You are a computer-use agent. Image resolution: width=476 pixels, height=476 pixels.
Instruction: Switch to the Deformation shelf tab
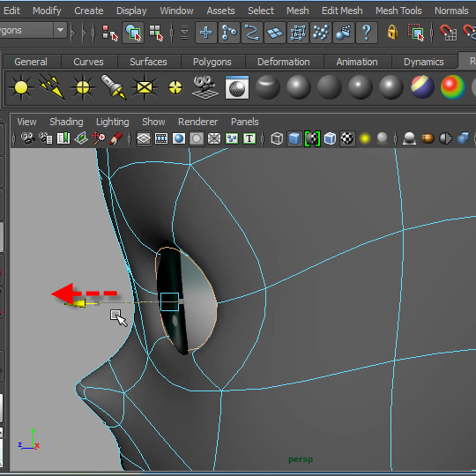point(284,62)
